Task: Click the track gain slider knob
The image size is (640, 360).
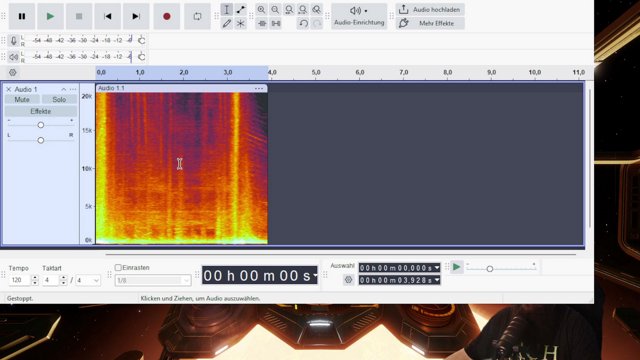Action: click(x=41, y=125)
